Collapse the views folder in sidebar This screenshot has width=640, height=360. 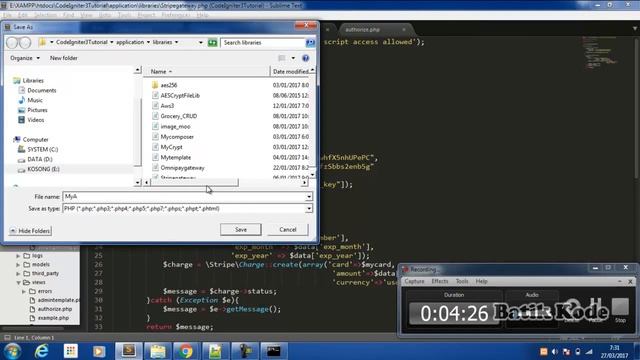tap(18, 282)
